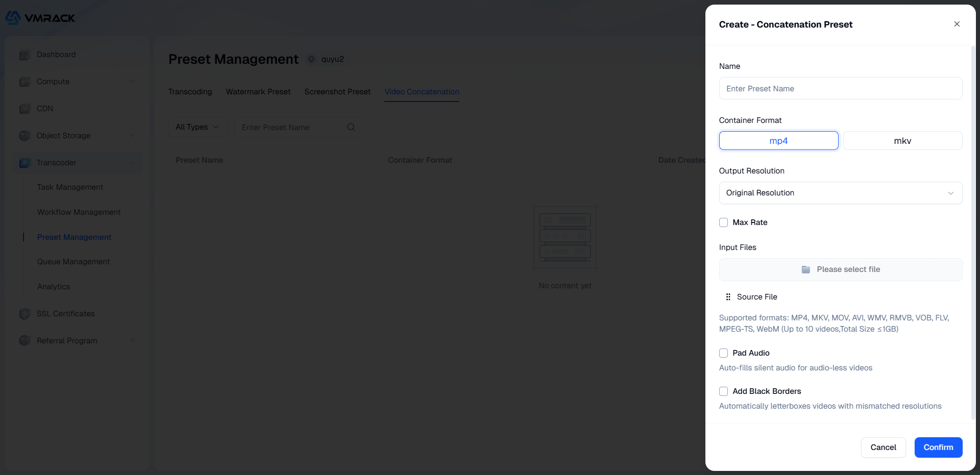Go to the Screenshot Preset tab
This screenshot has height=475, width=980.
tap(337, 92)
